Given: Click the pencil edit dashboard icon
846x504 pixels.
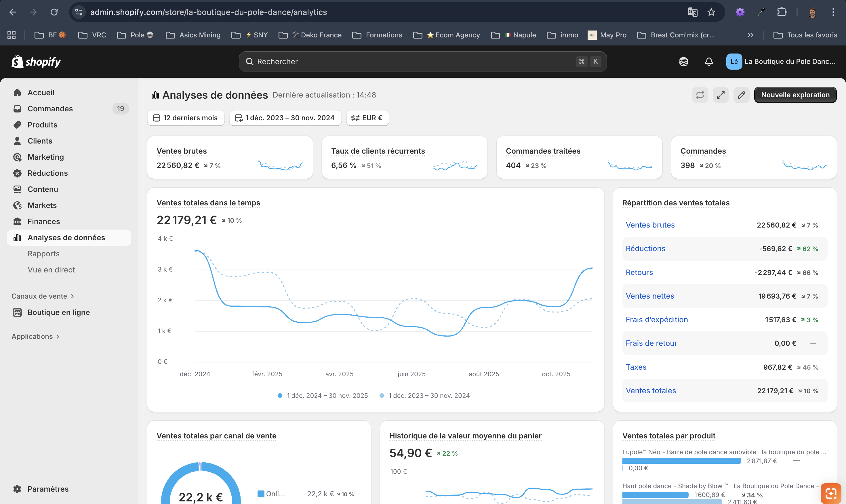Looking at the screenshot, I should [x=741, y=95].
